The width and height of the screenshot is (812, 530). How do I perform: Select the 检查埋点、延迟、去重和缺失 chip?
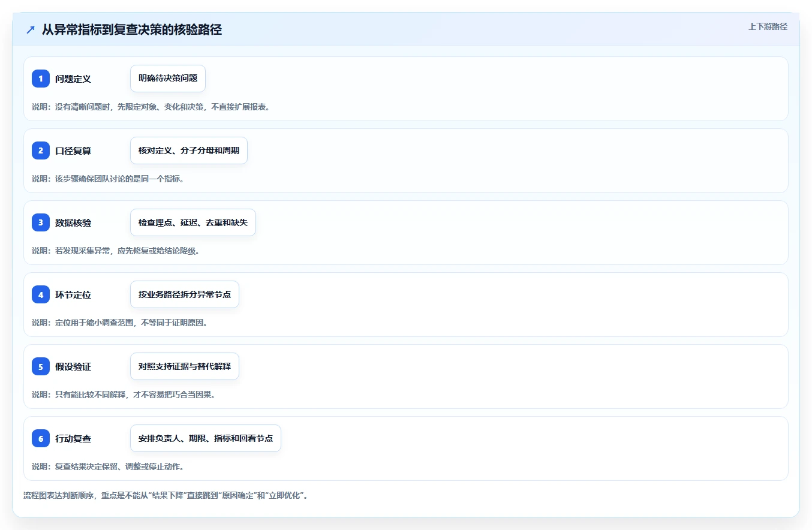pyautogui.click(x=193, y=222)
